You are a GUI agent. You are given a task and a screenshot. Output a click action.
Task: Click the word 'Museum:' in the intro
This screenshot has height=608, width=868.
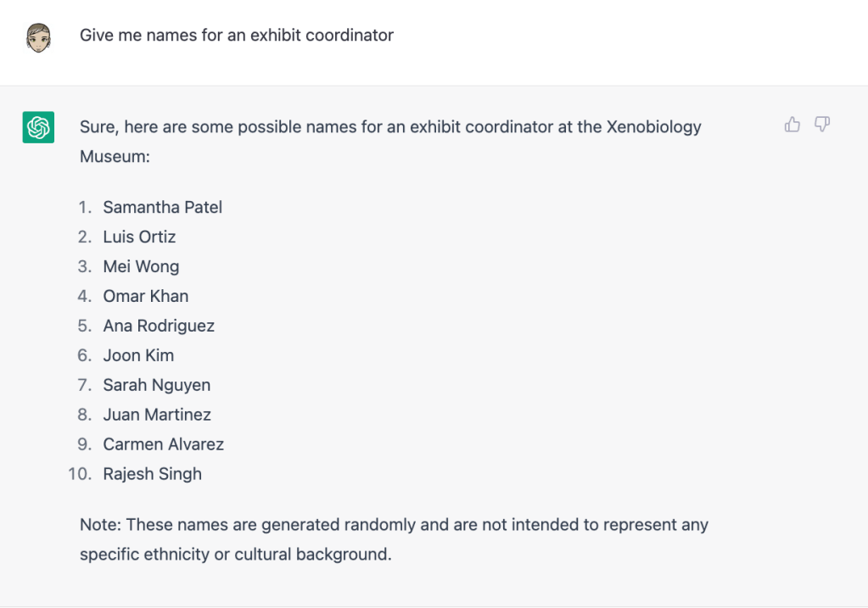[x=114, y=157]
